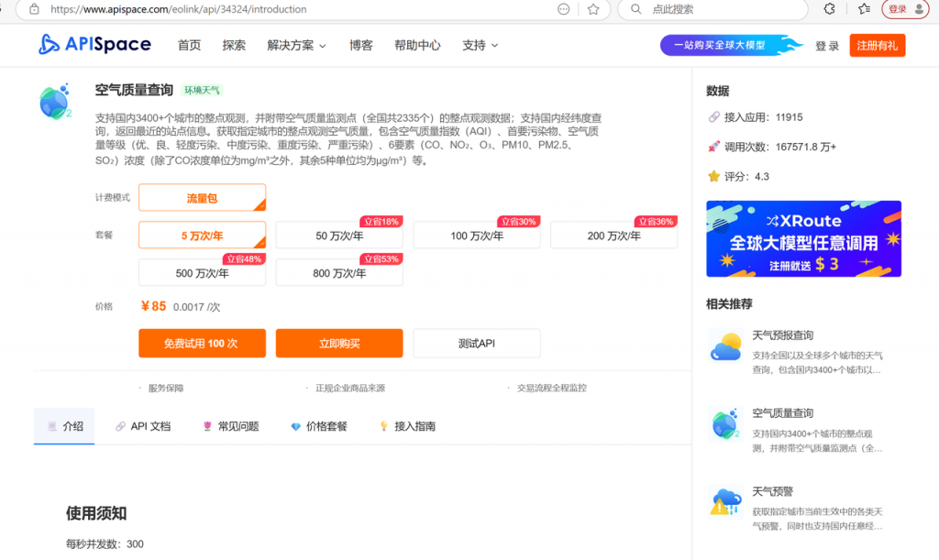Click the star icon beside 评分
Viewport: 939px width, 560px height.
click(713, 176)
